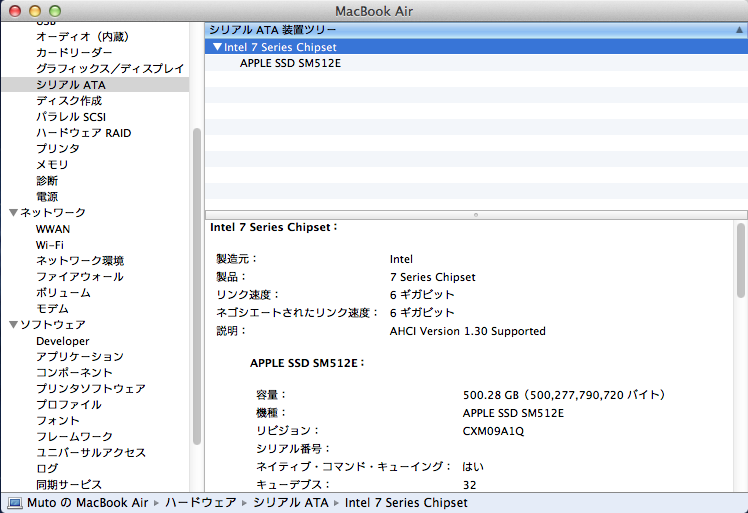Open ユニバーサルアクセス in sidebar

click(91, 453)
